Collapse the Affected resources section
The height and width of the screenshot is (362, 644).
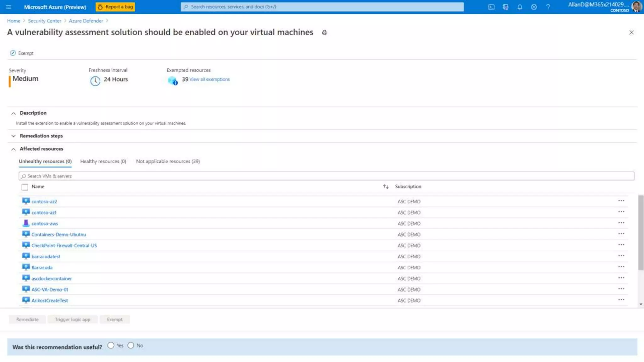pos(14,149)
